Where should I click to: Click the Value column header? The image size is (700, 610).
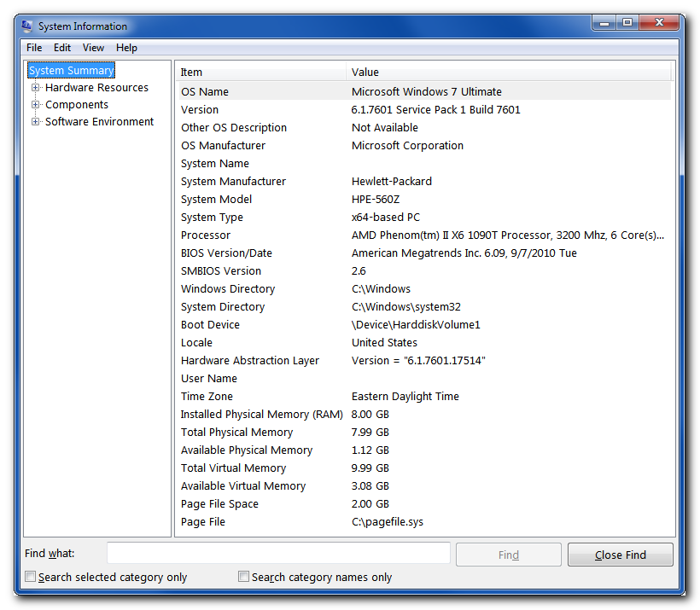click(509, 72)
